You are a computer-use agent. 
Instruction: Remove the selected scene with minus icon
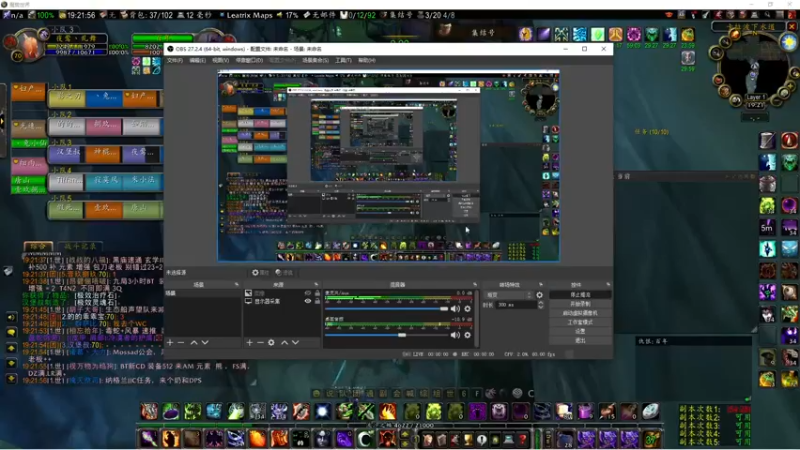(x=181, y=342)
